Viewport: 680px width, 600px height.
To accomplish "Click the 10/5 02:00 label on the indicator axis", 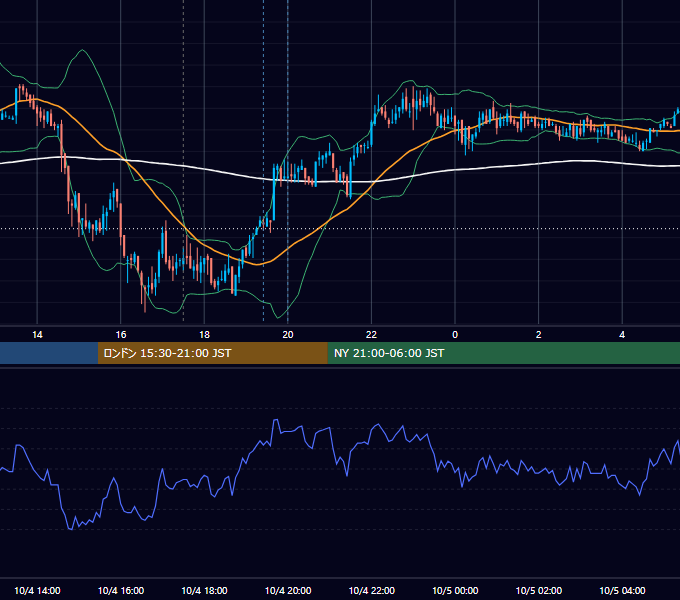I will [539, 590].
